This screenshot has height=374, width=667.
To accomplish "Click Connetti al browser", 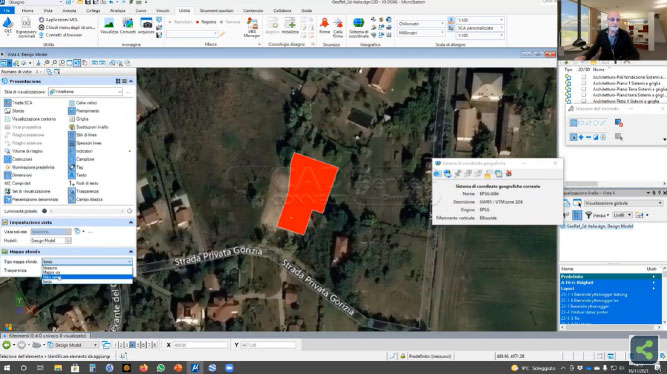I will coord(60,35).
